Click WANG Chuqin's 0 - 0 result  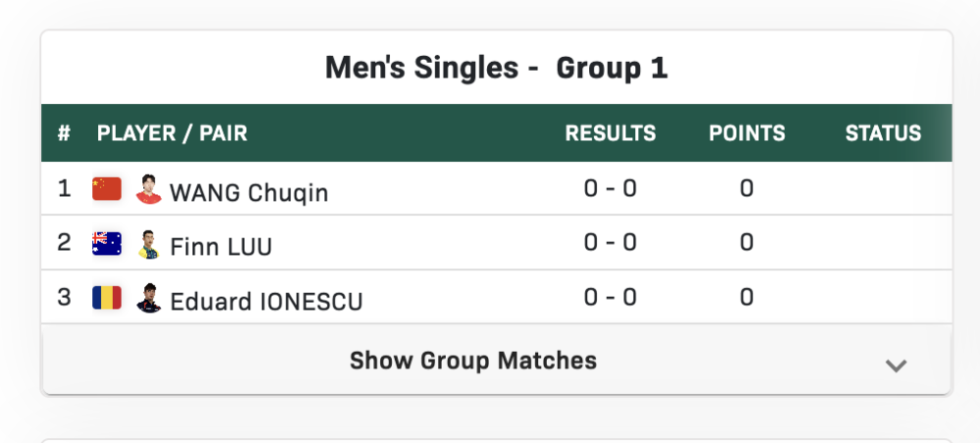coord(611,188)
